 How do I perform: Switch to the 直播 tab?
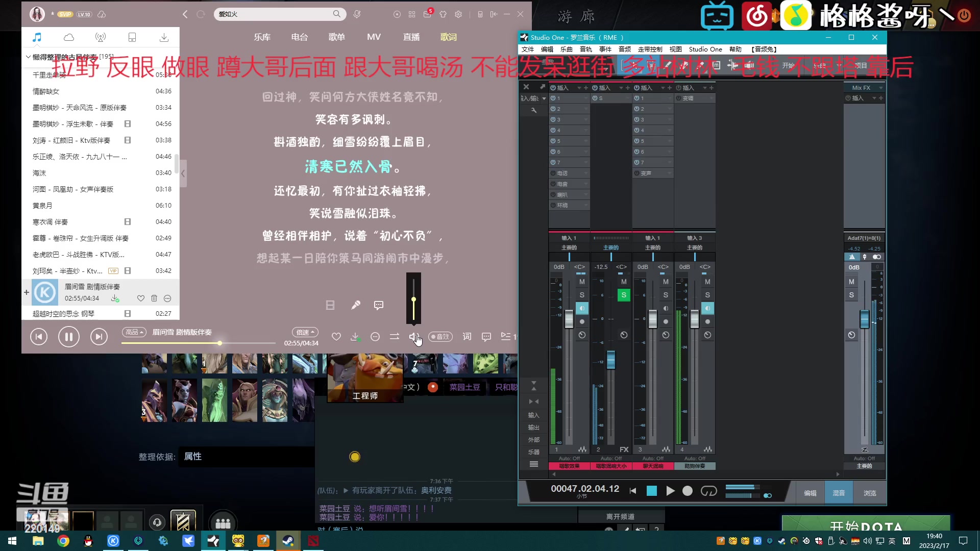411,37
